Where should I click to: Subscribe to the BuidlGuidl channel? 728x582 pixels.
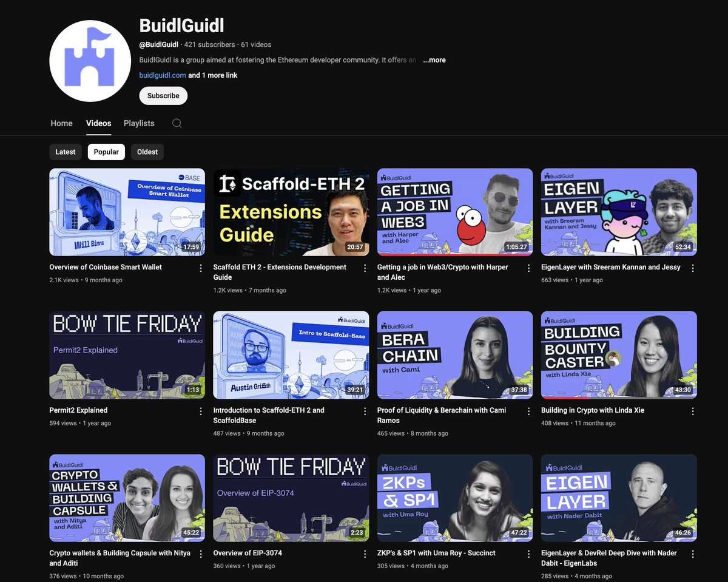(163, 95)
